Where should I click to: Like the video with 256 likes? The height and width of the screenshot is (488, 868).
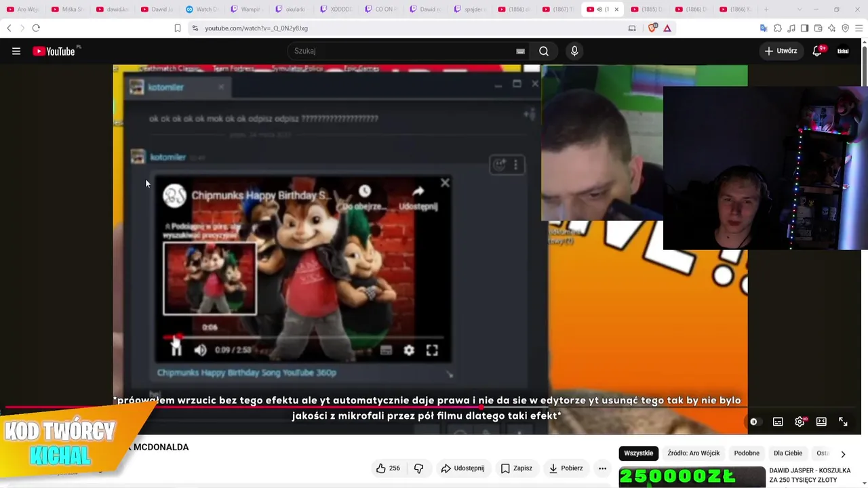point(388,468)
